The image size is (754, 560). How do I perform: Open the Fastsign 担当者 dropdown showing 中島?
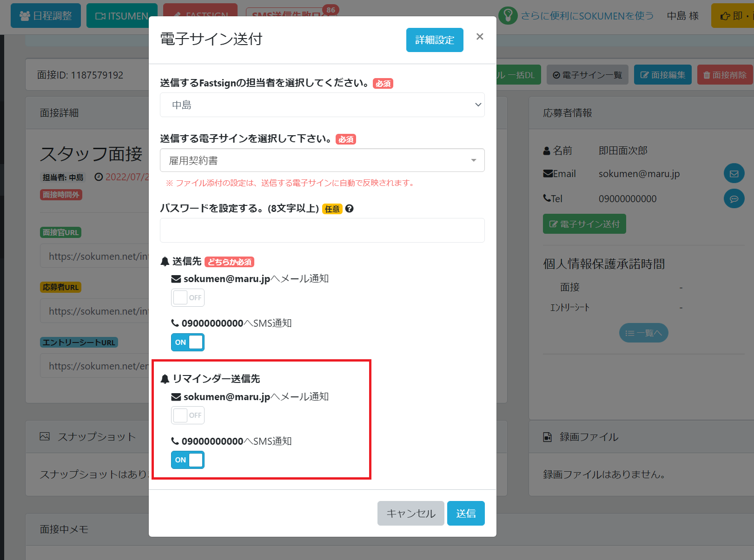322,105
